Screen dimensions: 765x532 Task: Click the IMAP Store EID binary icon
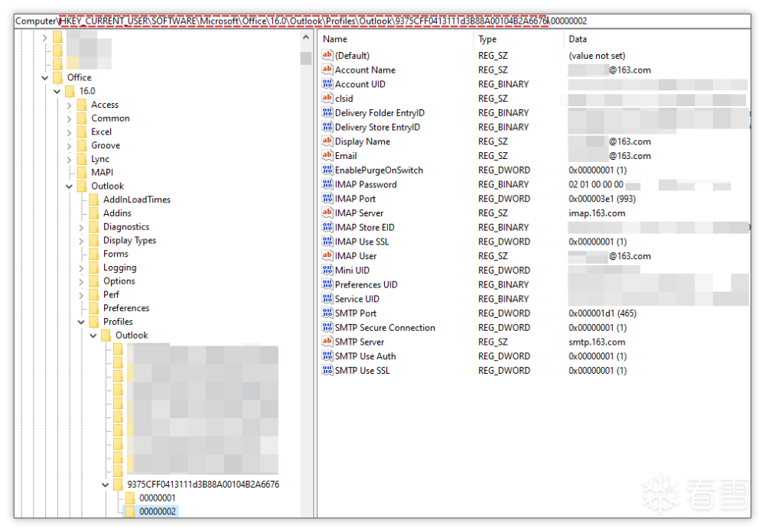point(327,227)
